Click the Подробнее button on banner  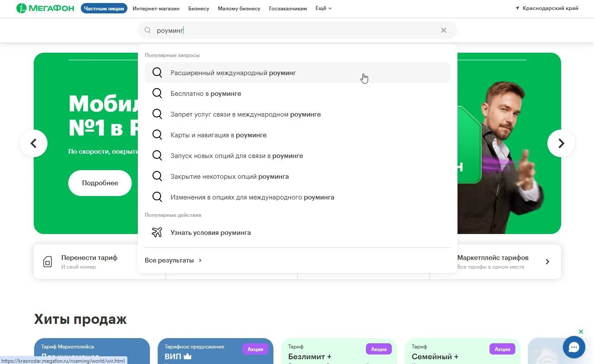tap(100, 183)
